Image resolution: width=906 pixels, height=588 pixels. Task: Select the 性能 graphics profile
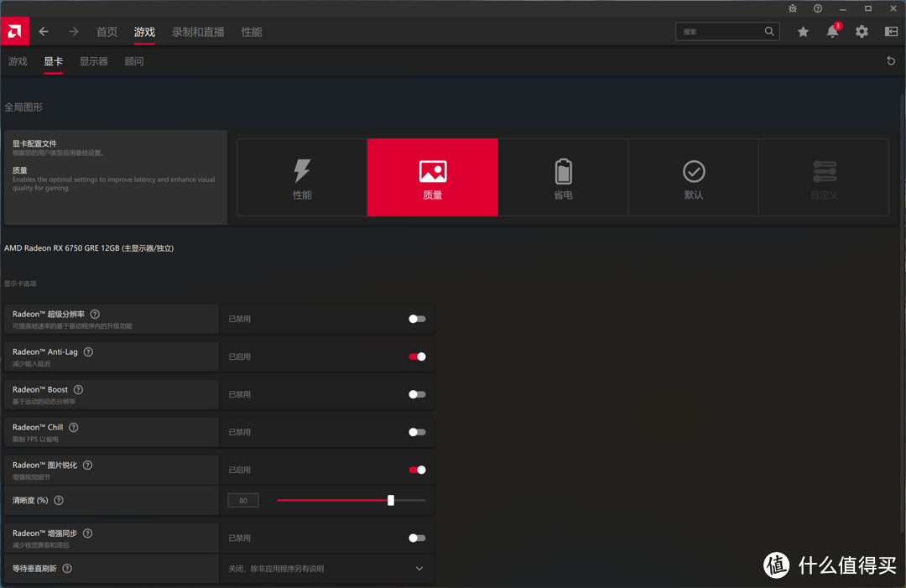click(302, 177)
